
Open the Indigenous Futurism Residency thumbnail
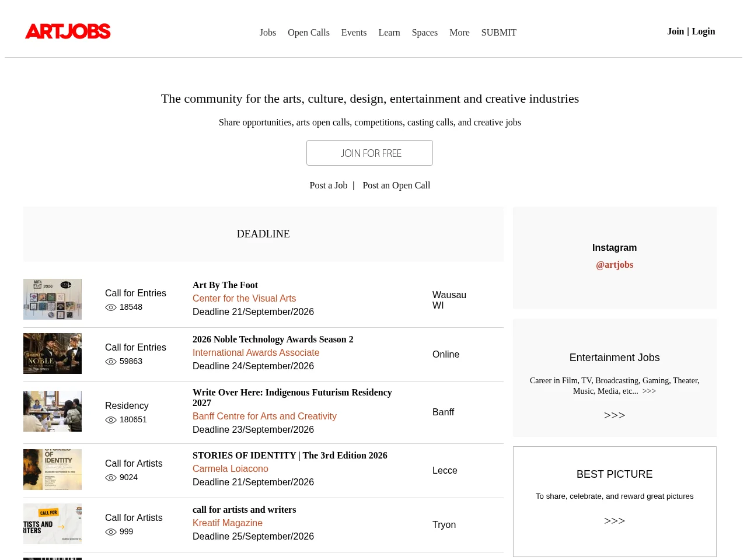pos(53,411)
